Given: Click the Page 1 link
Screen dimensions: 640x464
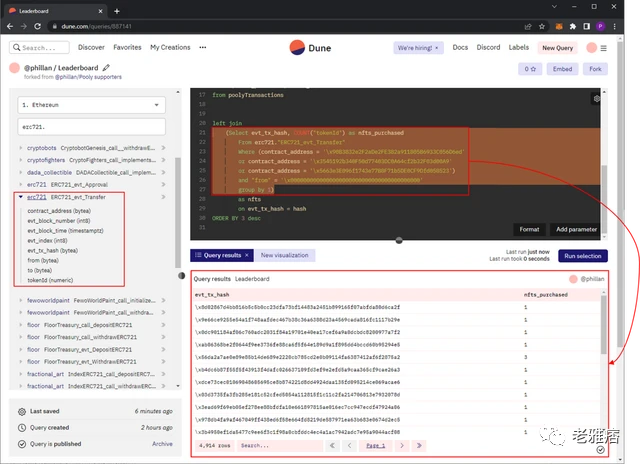Looking at the screenshot, I should tap(376, 446).
